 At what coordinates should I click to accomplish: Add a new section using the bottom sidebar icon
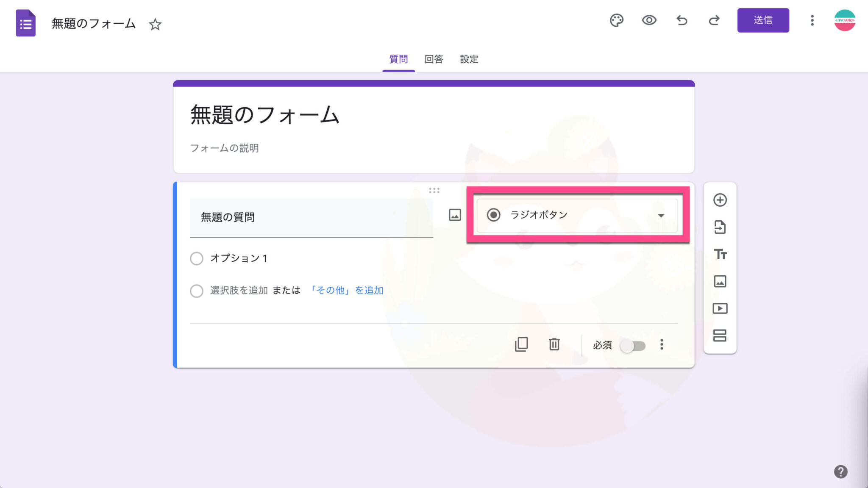(720, 335)
